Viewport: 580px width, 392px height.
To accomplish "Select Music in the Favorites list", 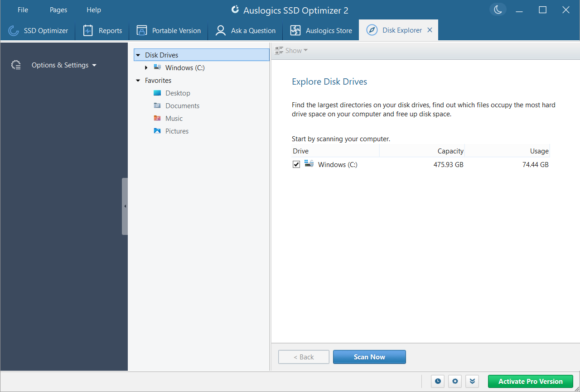I will 174,118.
